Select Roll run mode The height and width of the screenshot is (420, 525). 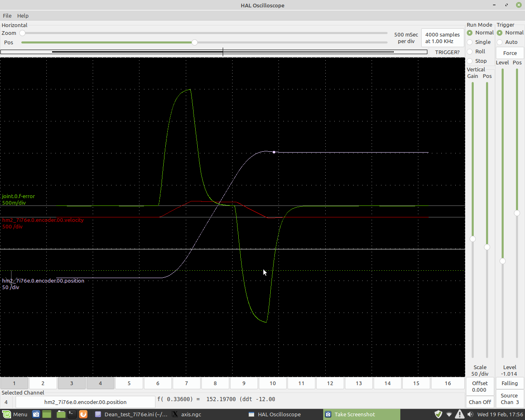click(476, 52)
